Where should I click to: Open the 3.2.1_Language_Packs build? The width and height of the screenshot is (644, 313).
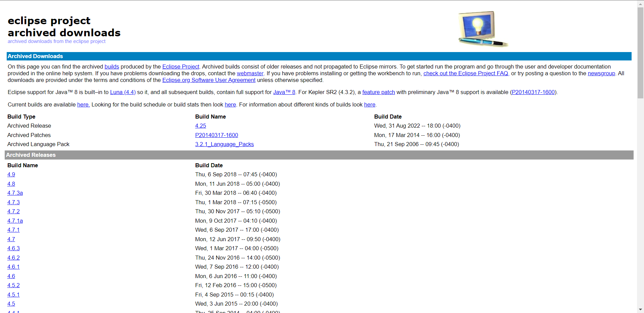pyautogui.click(x=224, y=144)
